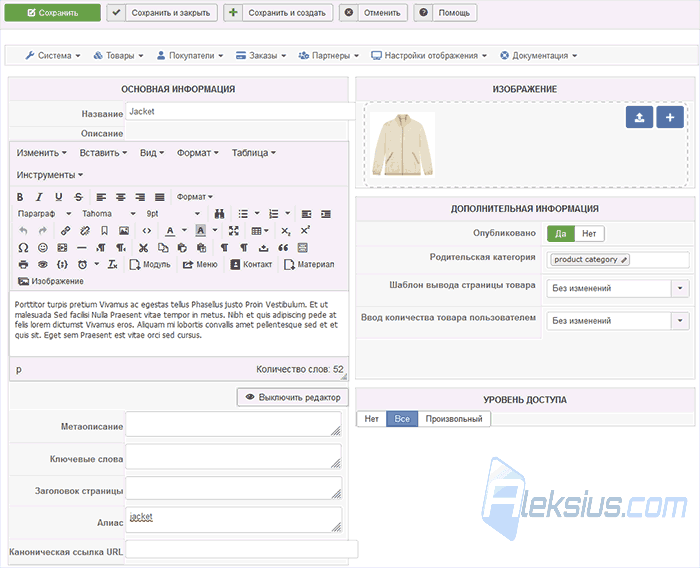This screenshot has width=700, height=568.
Task: Set access level to Нет
Action: tap(371, 419)
